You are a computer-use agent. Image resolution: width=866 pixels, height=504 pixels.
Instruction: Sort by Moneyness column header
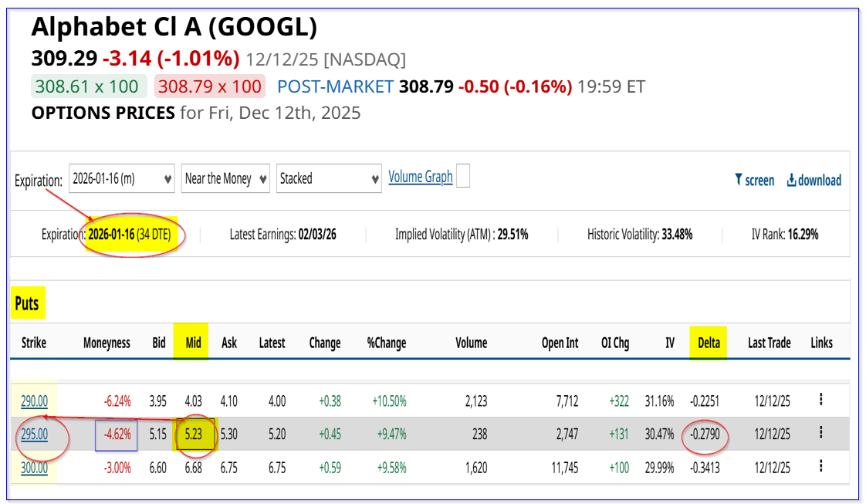tap(107, 343)
